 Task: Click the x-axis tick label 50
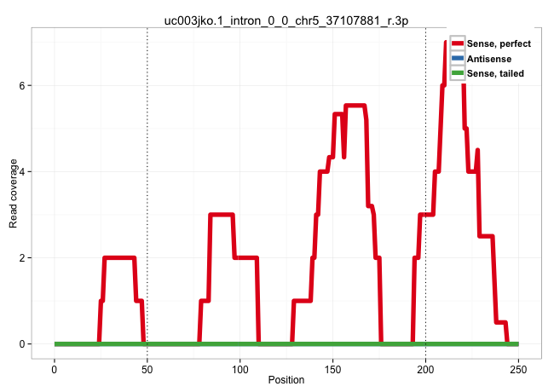[x=147, y=368]
